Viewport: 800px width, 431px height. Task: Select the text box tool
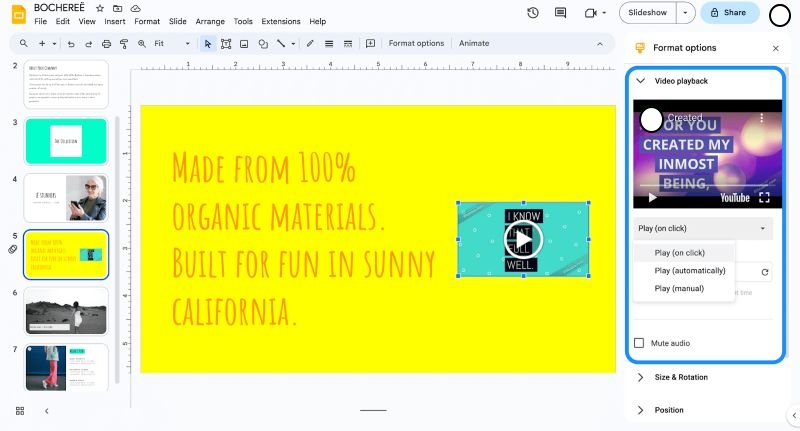coord(226,44)
